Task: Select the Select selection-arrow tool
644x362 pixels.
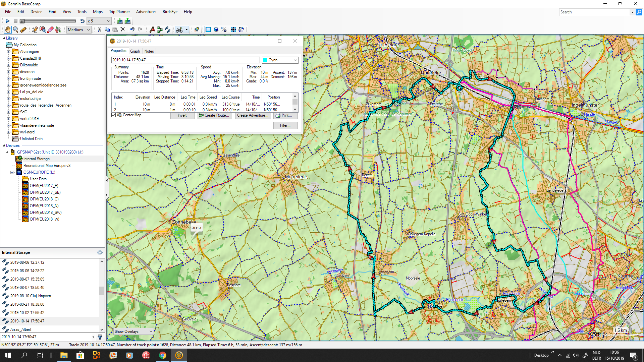Action: click(43, 29)
